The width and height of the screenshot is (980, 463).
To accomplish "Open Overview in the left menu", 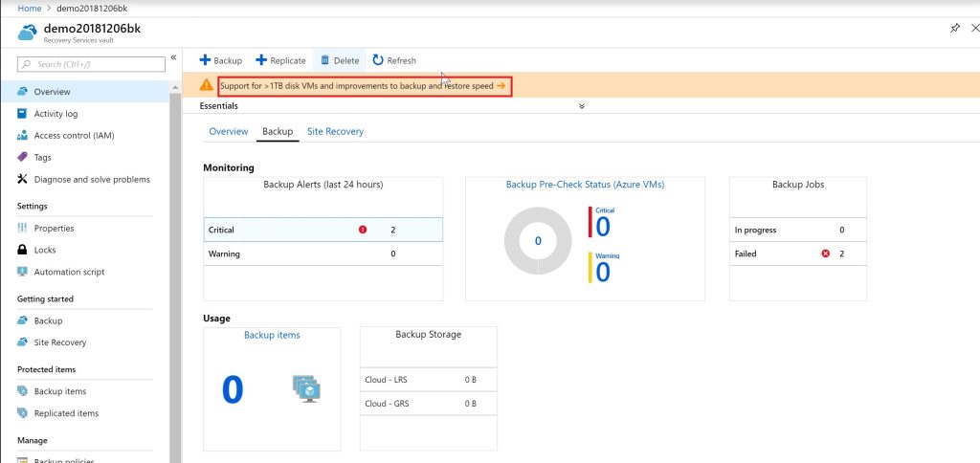I will tap(85, 91).
